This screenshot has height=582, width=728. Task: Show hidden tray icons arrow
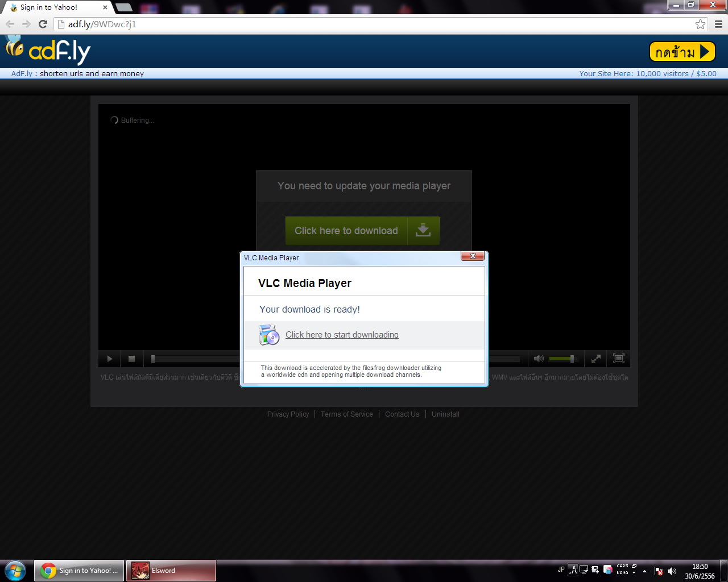(644, 571)
